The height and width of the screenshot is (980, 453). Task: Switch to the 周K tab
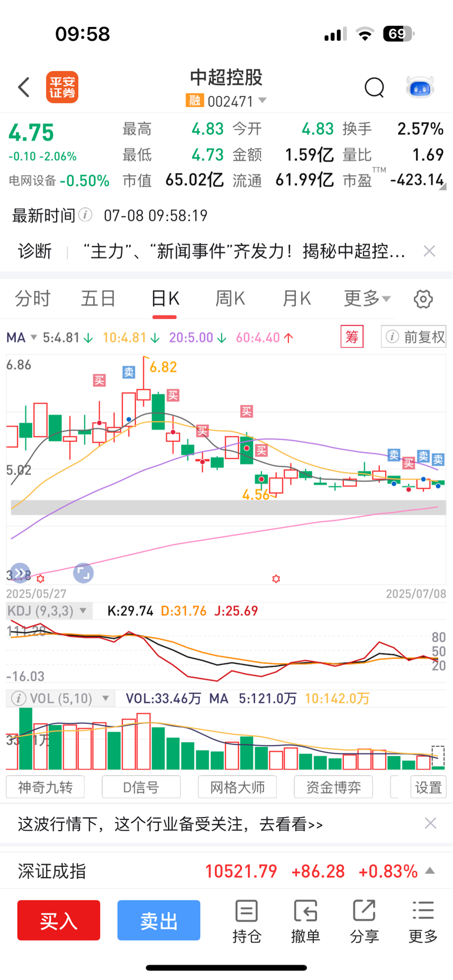pos(230,298)
